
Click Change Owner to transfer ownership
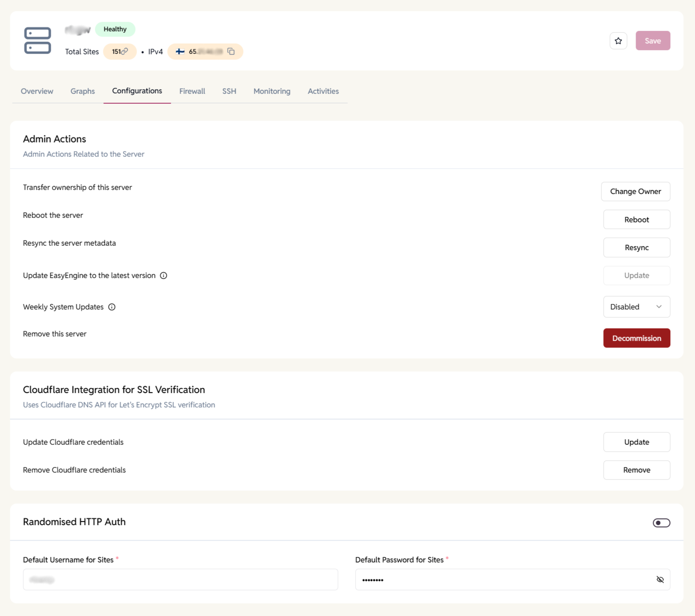635,191
